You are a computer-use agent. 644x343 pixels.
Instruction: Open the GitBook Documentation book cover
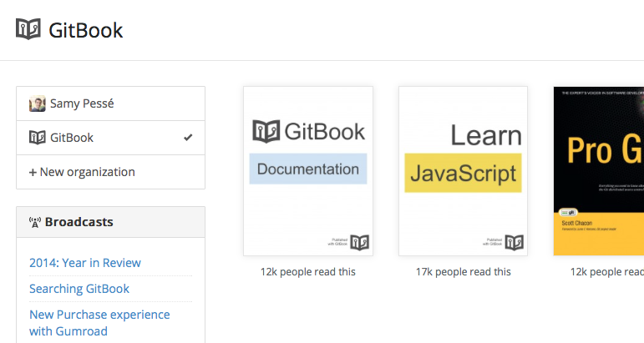click(308, 171)
